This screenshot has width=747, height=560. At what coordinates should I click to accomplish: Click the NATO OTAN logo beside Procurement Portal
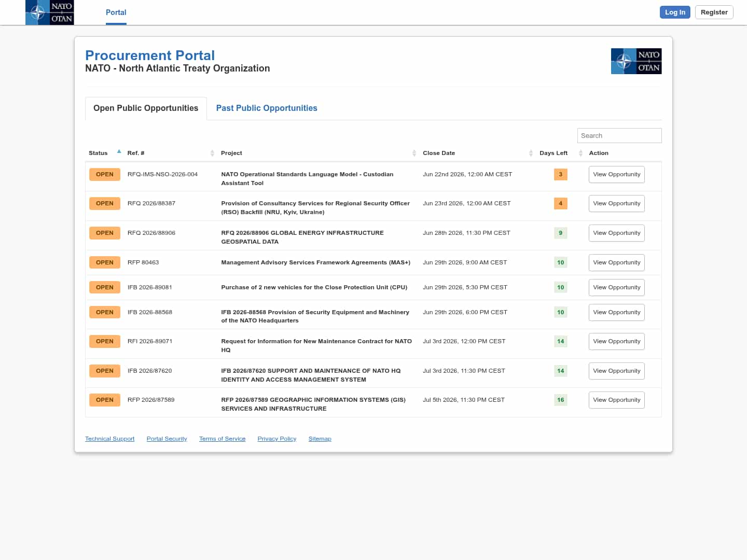point(636,61)
